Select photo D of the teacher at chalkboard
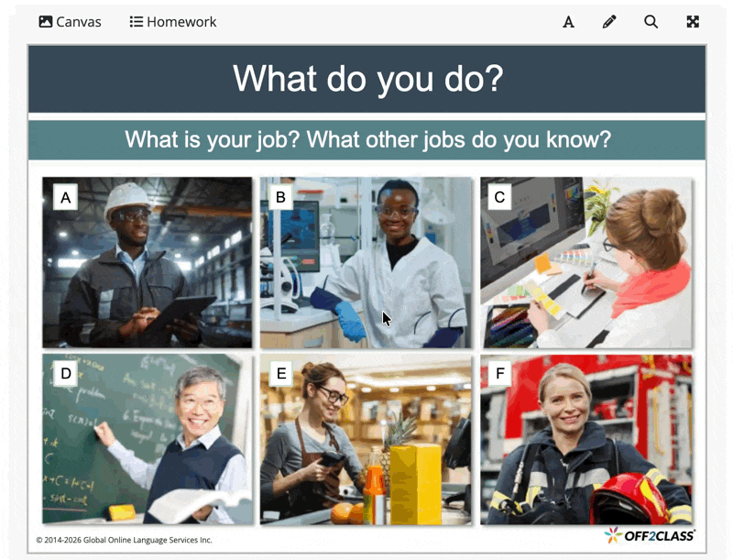733x560 pixels. (x=147, y=439)
